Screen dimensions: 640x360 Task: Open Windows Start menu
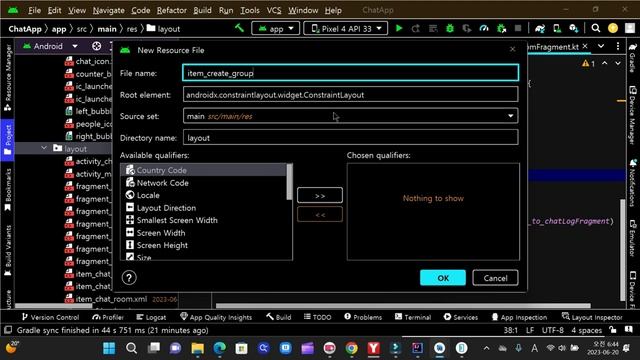pos(109,348)
